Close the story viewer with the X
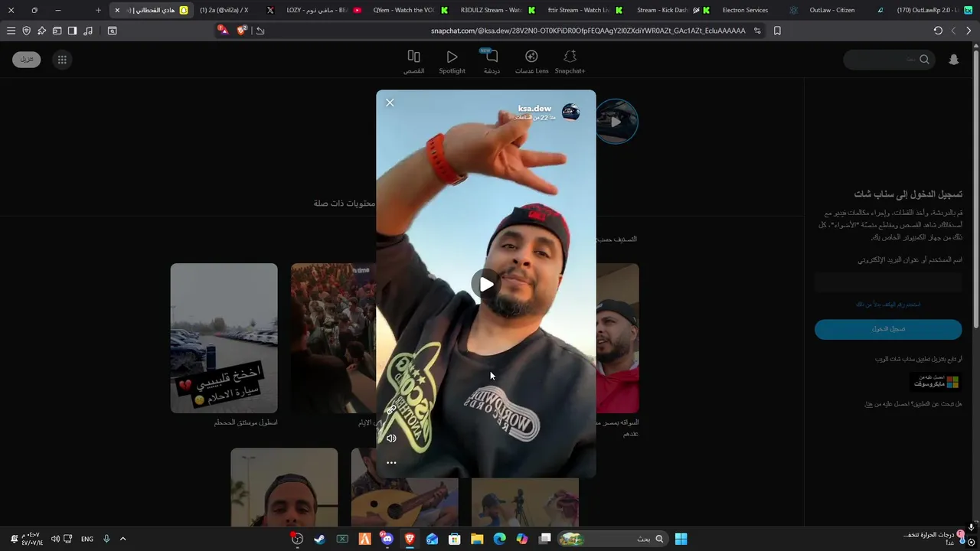 coord(390,103)
